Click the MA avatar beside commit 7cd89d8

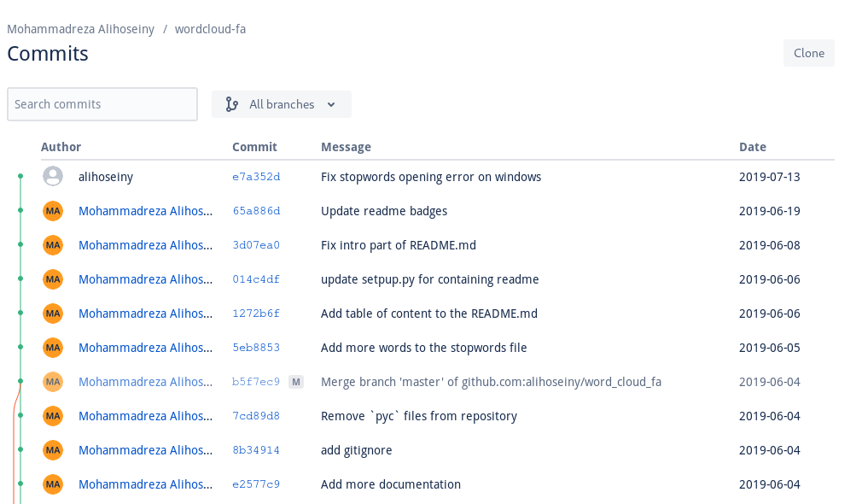(53, 416)
